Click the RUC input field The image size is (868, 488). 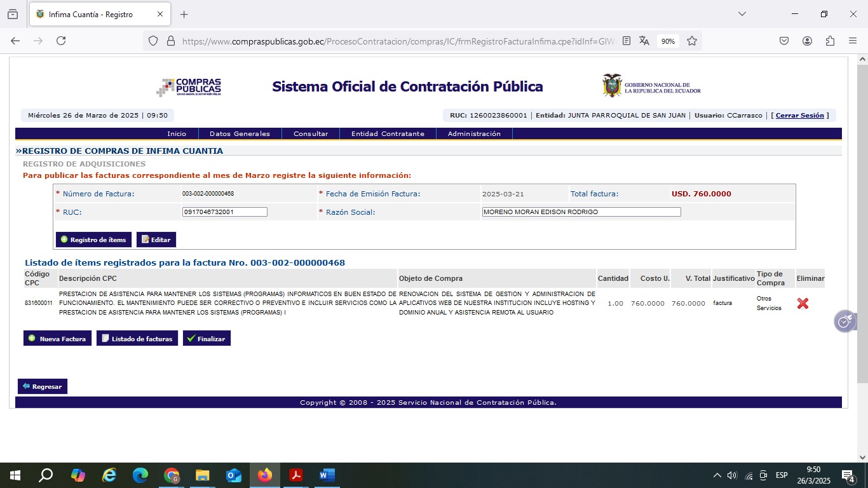224,212
